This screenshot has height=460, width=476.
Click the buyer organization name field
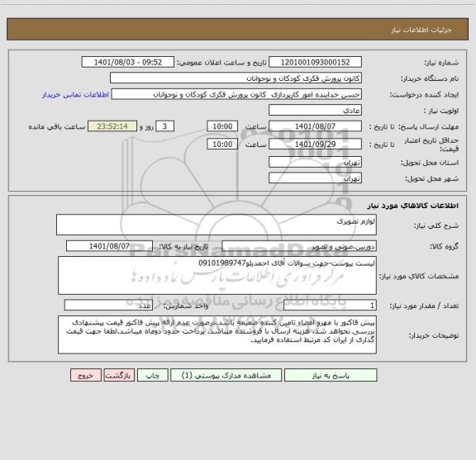236,78
